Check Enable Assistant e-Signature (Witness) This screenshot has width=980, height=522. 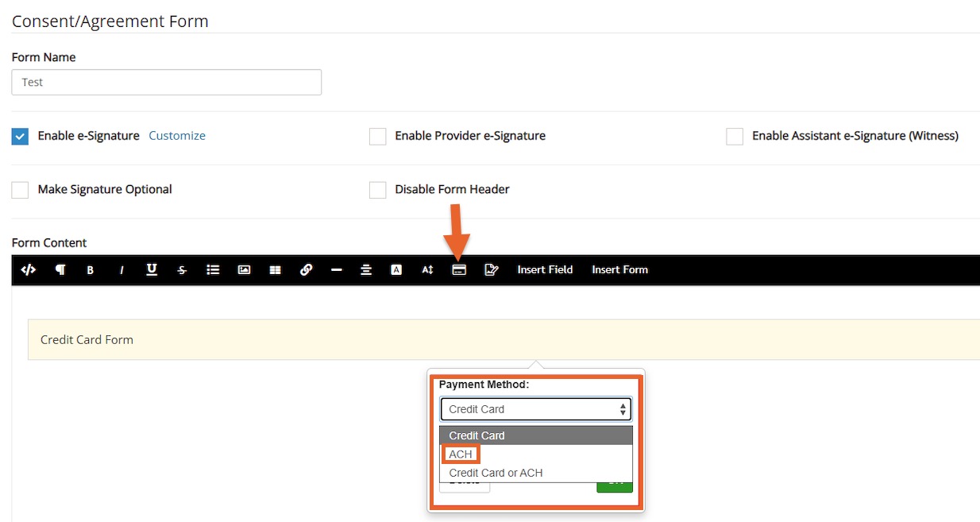coord(735,137)
